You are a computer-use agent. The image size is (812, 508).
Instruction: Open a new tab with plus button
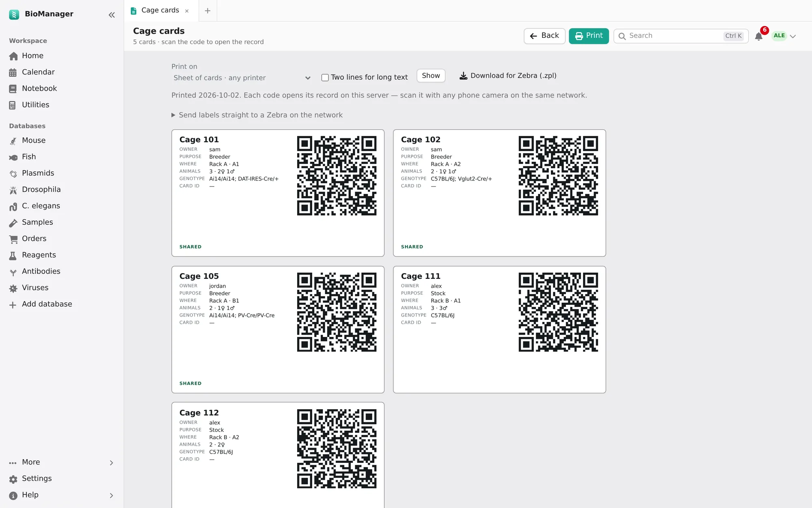(x=207, y=11)
